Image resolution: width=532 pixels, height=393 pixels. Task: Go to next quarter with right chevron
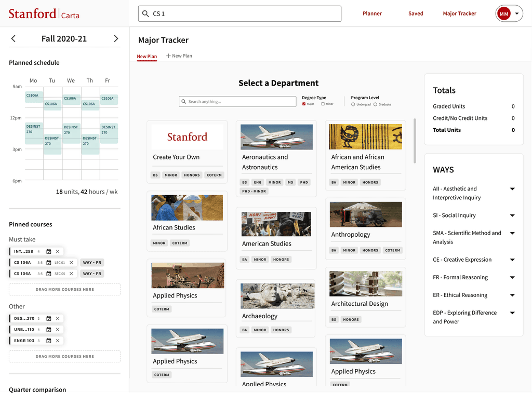click(x=116, y=38)
